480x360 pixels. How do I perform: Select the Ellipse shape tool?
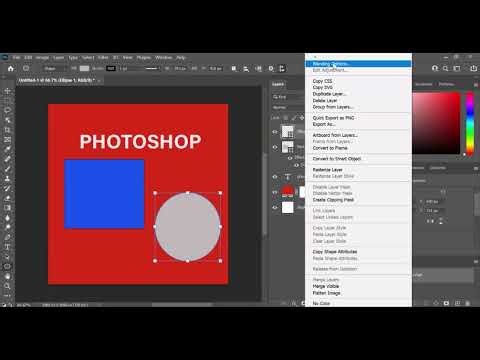pos(7,266)
